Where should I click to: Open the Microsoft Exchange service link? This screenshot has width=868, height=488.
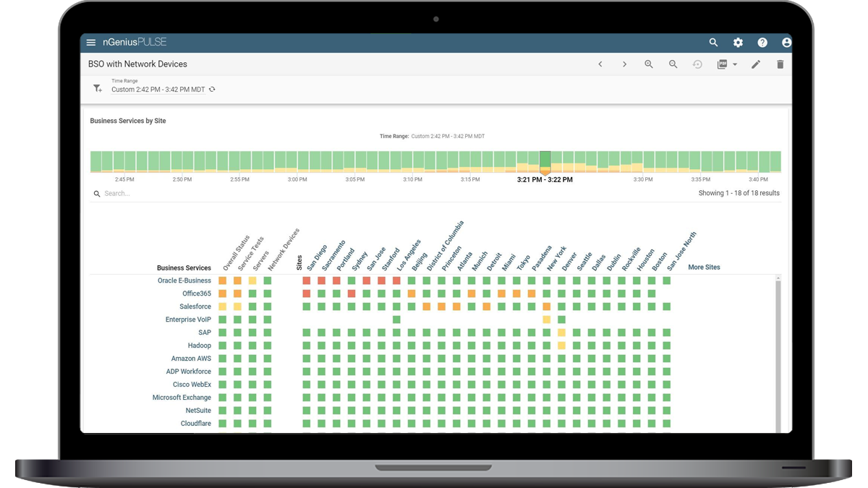[x=182, y=398]
